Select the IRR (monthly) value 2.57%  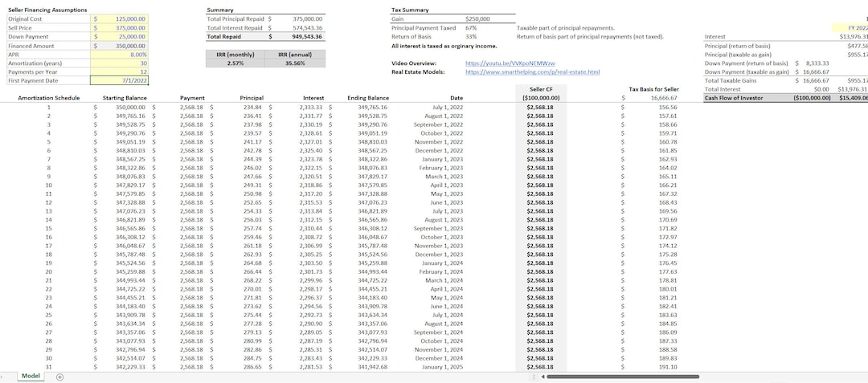point(235,63)
